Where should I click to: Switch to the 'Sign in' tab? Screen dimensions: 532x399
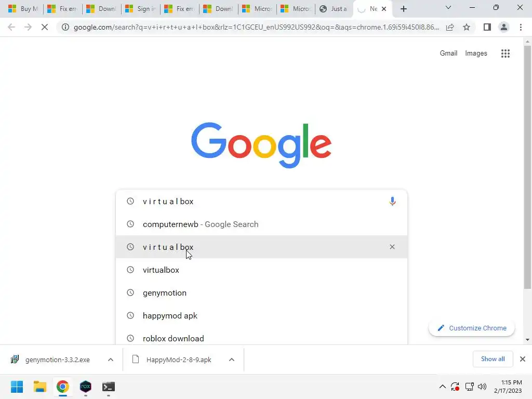[x=140, y=9]
